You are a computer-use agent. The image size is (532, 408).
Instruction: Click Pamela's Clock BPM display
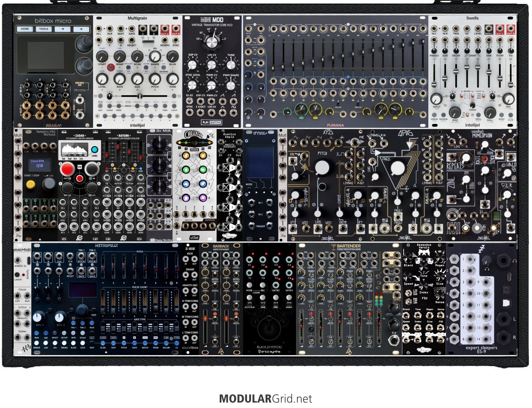click(x=40, y=165)
